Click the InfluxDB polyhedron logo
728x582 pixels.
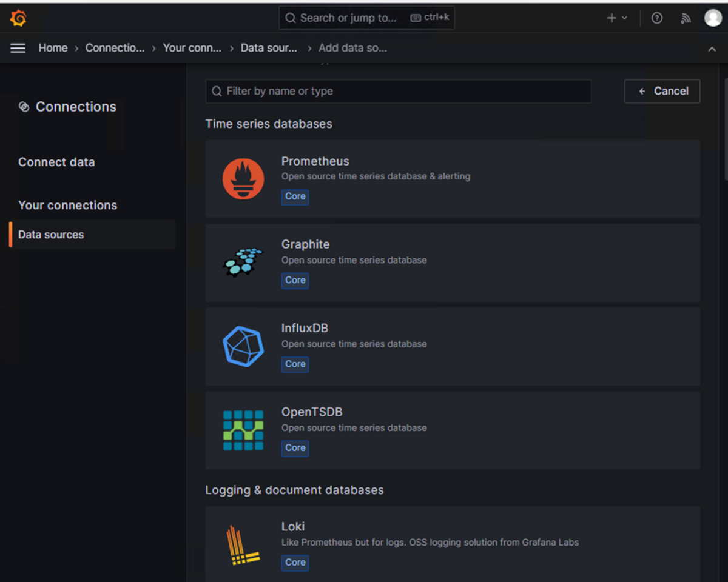[243, 346]
